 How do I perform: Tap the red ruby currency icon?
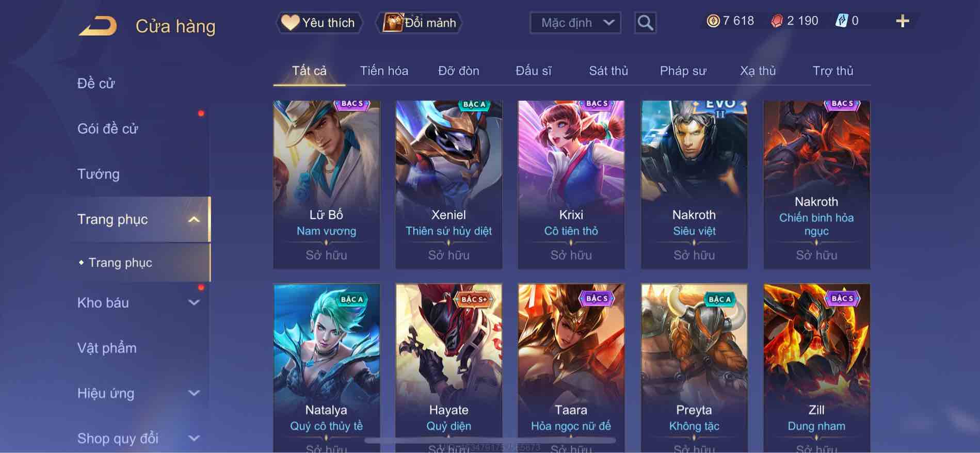pos(777,21)
